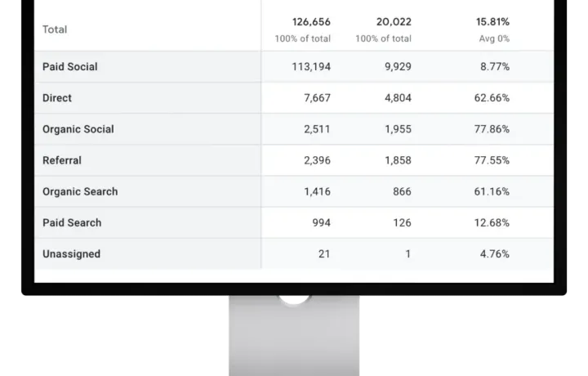Select the Paid Social row label
This screenshot has height=376, width=588.
point(69,67)
